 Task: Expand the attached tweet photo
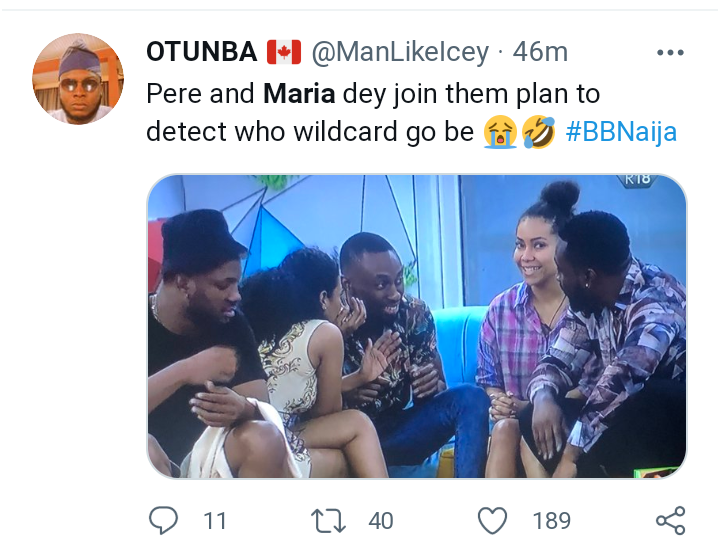coord(416,326)
